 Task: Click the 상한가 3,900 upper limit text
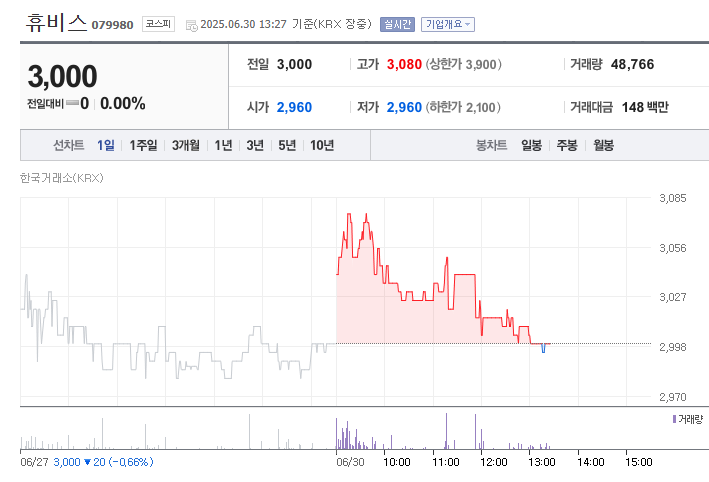(463, 64)
